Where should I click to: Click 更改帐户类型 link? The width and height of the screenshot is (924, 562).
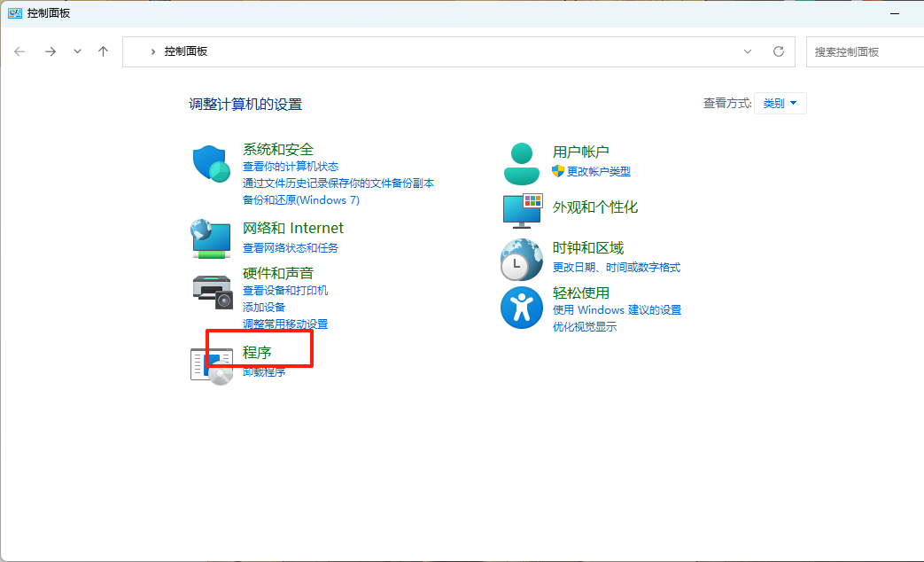[x=599, y=171]
